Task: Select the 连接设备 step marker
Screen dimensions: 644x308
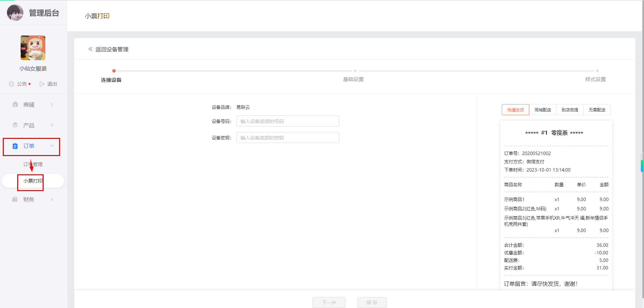Action: (x=114, y=71)
